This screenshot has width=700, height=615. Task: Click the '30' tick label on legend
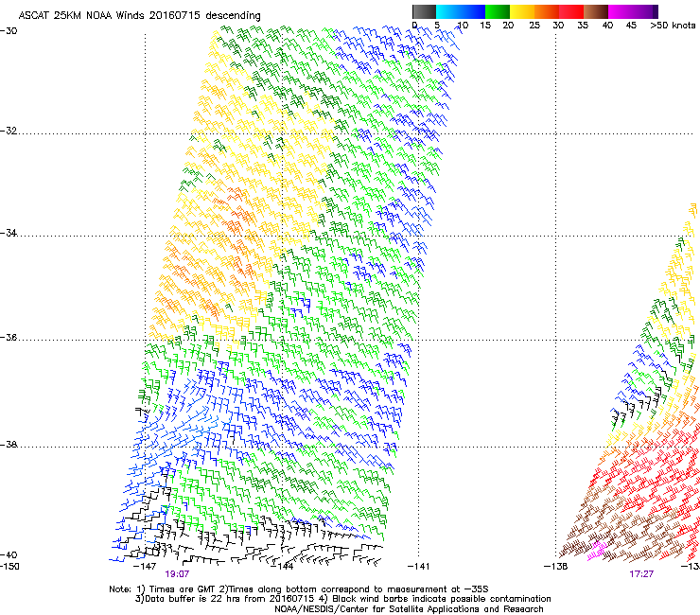558,26
